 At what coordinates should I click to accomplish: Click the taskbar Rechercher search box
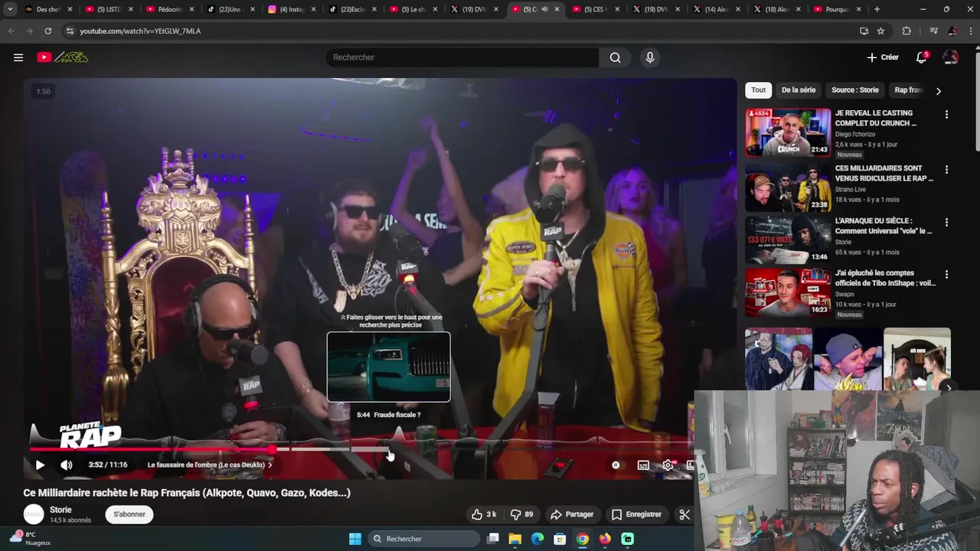[423, 539]
